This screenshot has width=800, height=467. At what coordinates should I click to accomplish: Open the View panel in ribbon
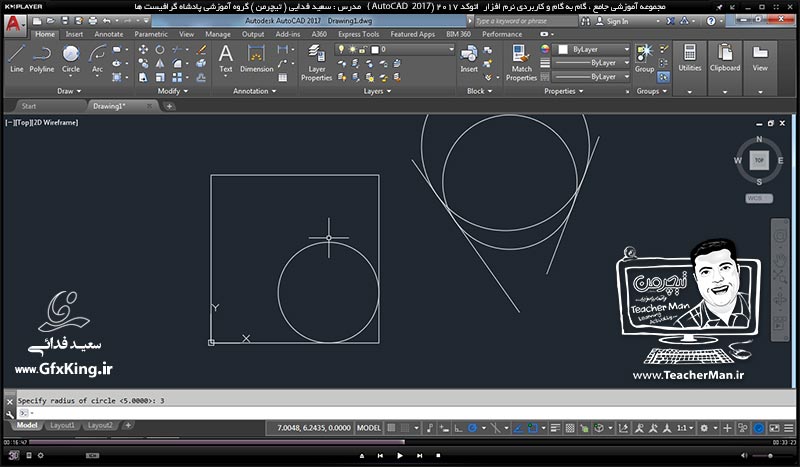[760, 58]
